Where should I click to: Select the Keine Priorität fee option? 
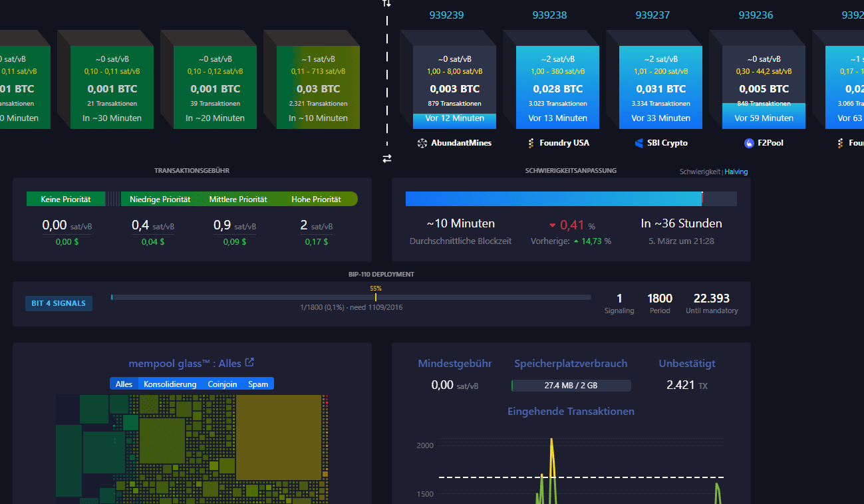click(66, 198)
